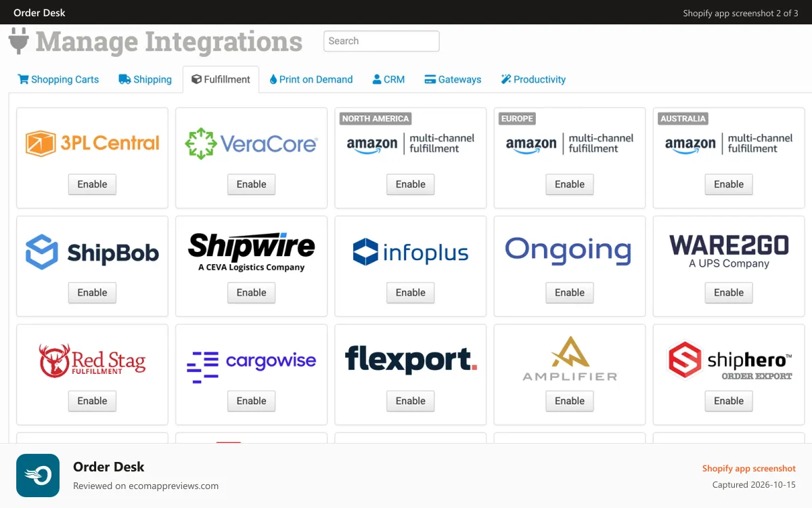This screenshot has width=812, height=508.
Task: Enable the shiphero Order Export integration
Action: [729, 401]
